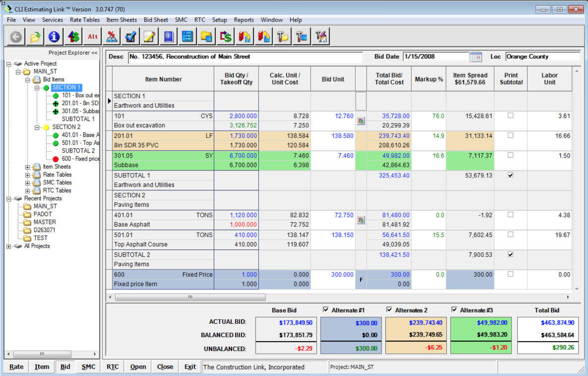This screenshot has width=588, height=376.
Task: Check Print Subtotal box for item 101
Action: [510, 116]
